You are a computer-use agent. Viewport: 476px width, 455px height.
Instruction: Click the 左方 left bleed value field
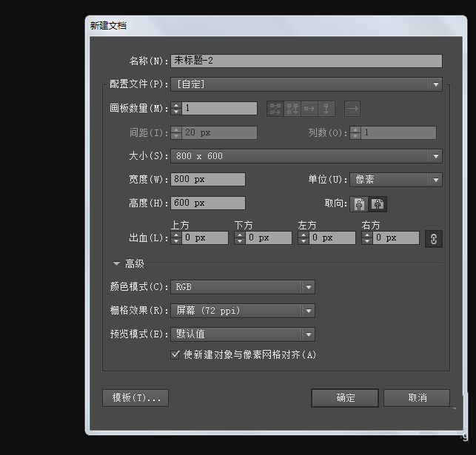pyautogui.click(x=332, y=237)
